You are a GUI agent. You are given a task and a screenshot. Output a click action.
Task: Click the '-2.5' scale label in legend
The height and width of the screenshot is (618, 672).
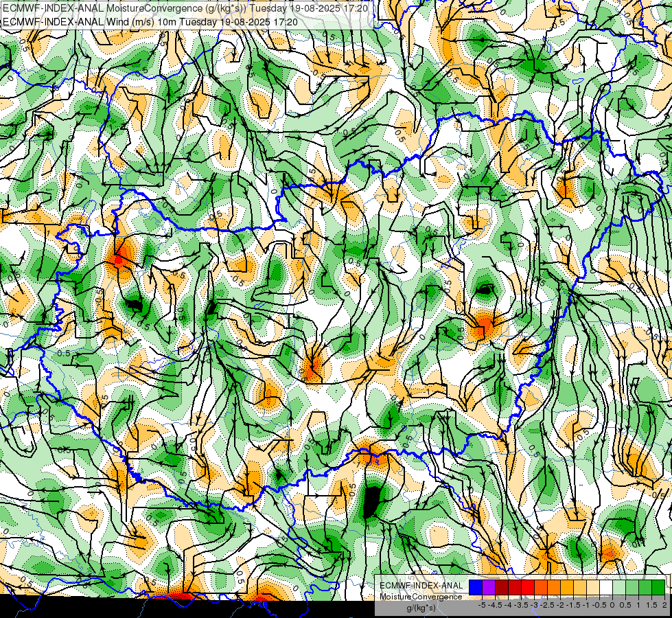547,605
